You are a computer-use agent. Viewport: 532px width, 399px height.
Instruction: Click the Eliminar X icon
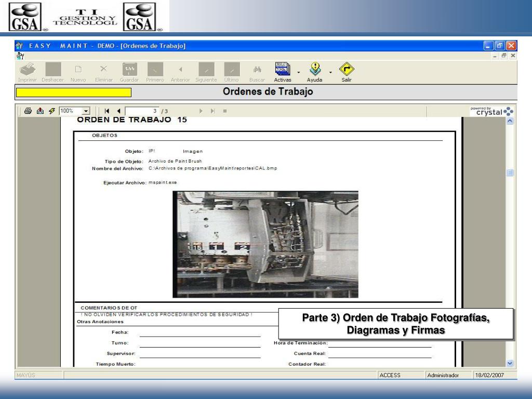103,69
